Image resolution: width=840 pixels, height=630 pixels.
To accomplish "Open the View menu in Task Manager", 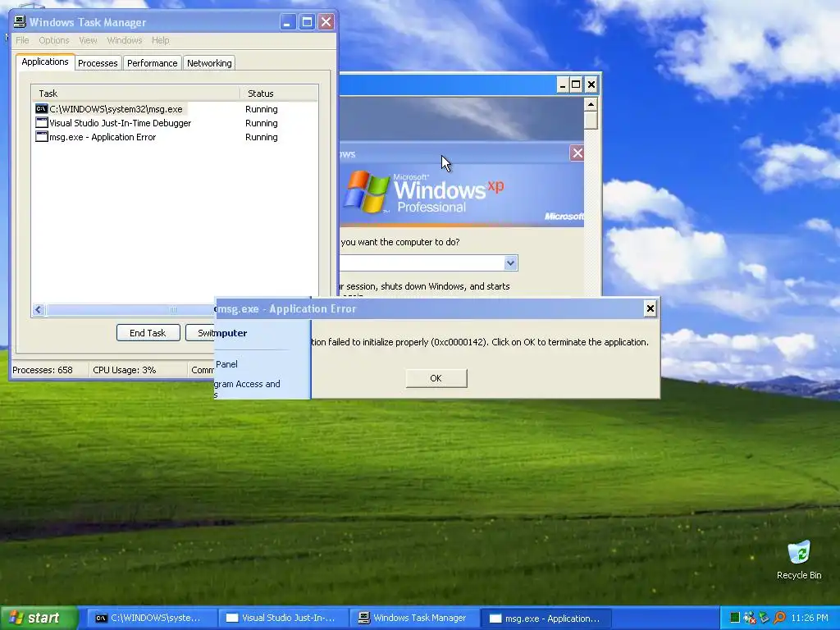I will [x=88, y=40].
